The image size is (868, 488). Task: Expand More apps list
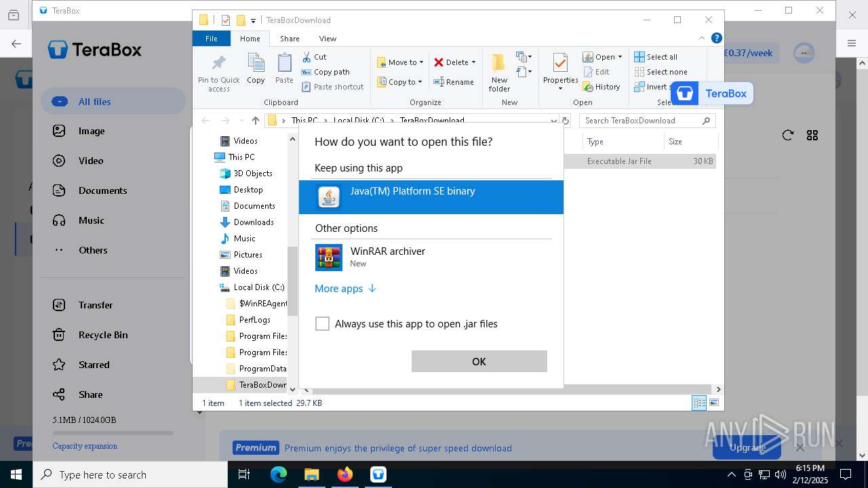(345, 289)
